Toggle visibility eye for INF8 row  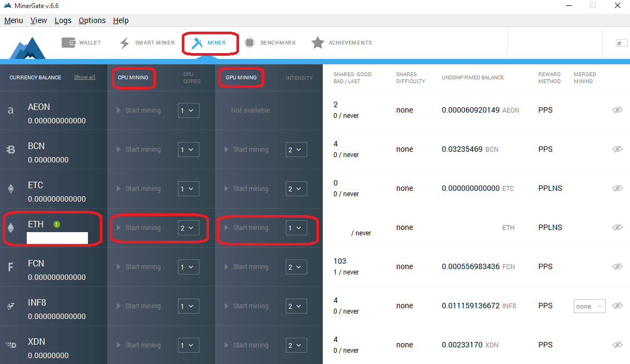618,306
